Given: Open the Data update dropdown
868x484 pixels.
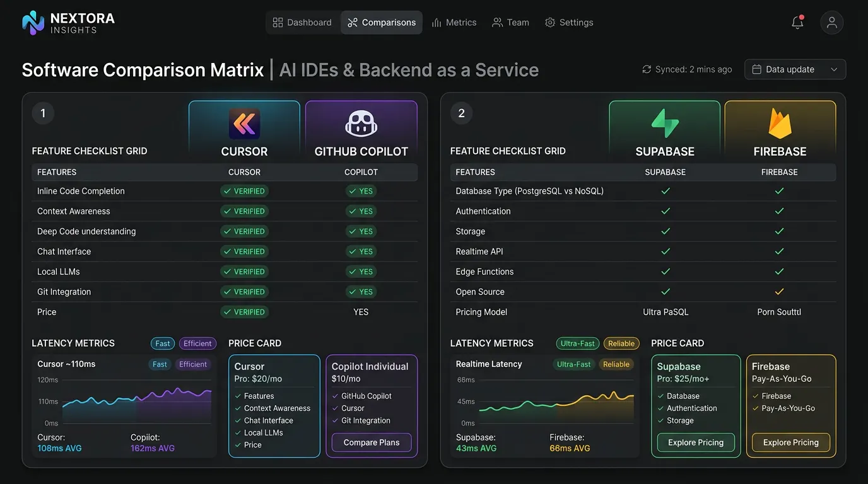Looking at the screenshot, I should 795,69.
